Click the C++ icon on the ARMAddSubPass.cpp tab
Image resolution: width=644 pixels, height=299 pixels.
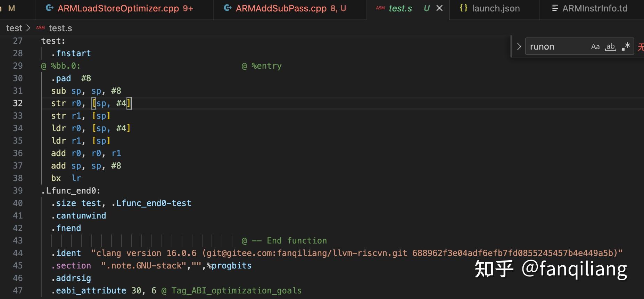(228, 8)
